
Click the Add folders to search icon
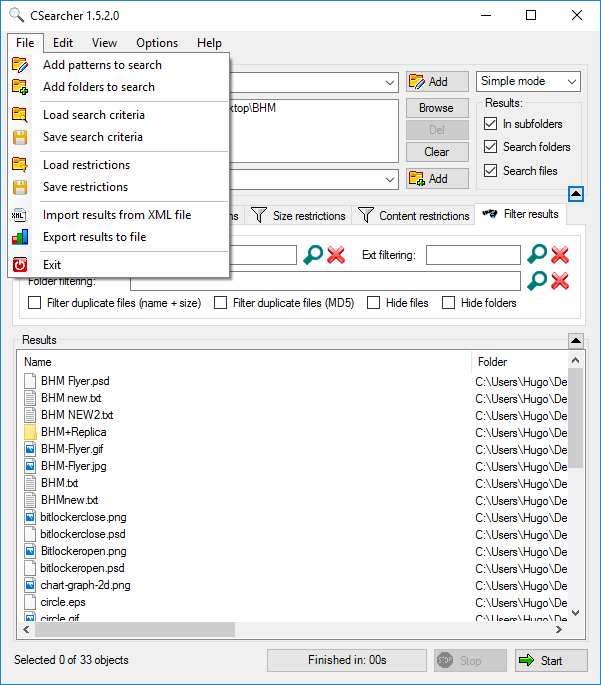pyautogui.click(x=20, y=86)
